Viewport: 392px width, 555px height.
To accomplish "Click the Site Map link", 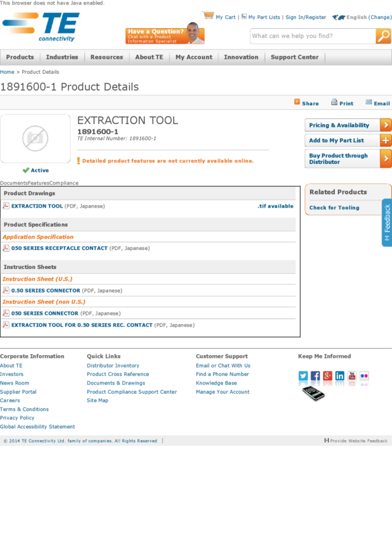I will [98, 400].
